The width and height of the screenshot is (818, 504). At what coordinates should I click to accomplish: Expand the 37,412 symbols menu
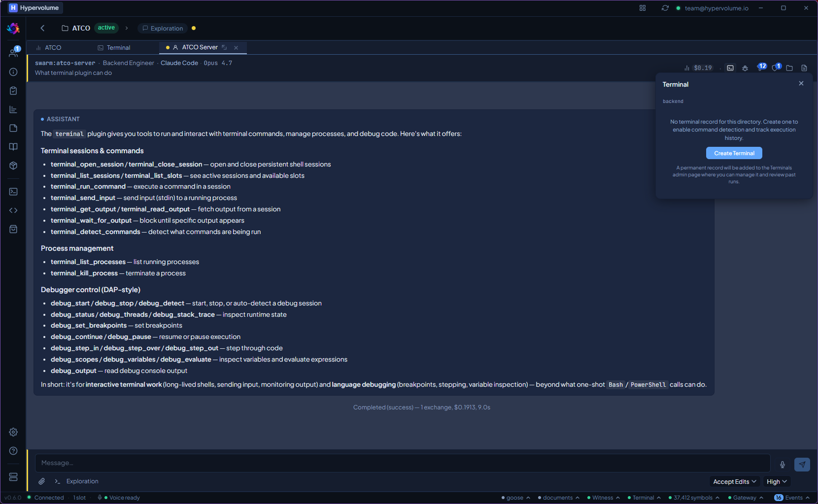694,498
